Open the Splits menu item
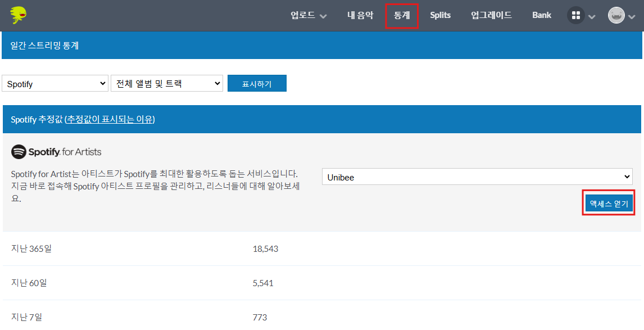 coord(440,15)
